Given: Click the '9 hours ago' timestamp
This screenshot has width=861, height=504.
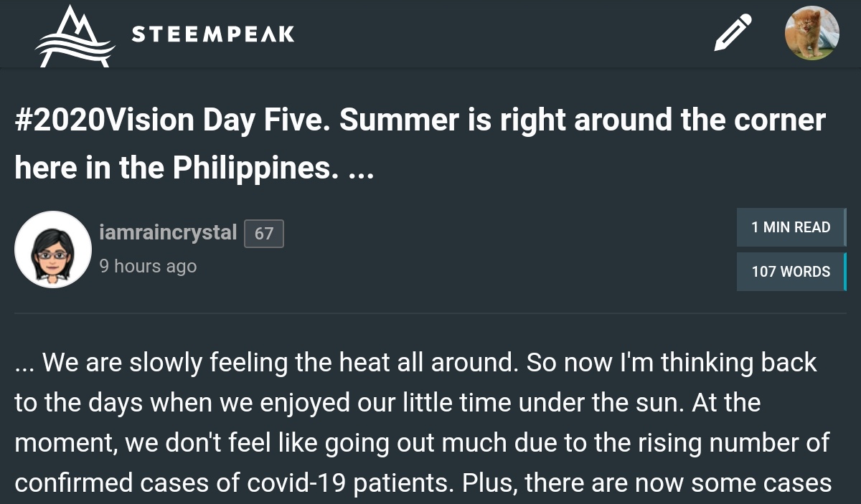Looking at the screenshot, I should [x=148, y=266].
